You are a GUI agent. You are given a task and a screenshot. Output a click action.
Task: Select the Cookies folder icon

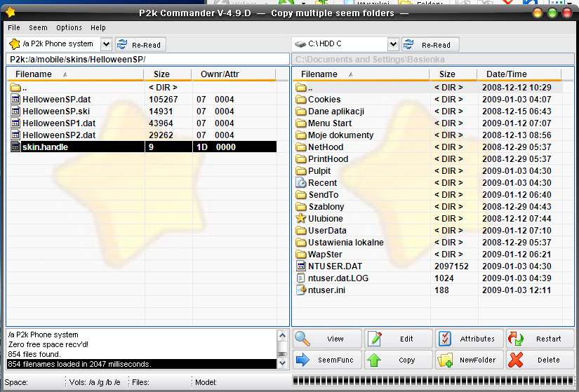[x=301, y=100]
